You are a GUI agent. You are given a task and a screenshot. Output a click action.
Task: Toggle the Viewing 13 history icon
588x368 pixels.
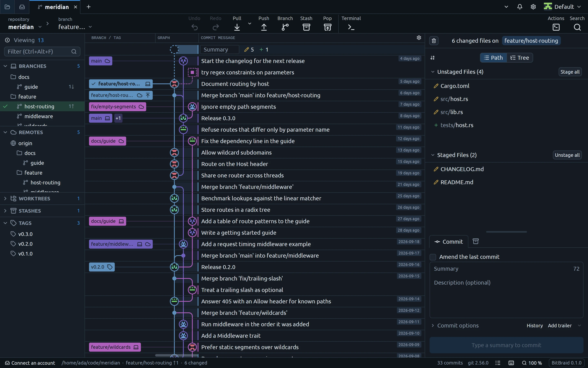point(7,40)
